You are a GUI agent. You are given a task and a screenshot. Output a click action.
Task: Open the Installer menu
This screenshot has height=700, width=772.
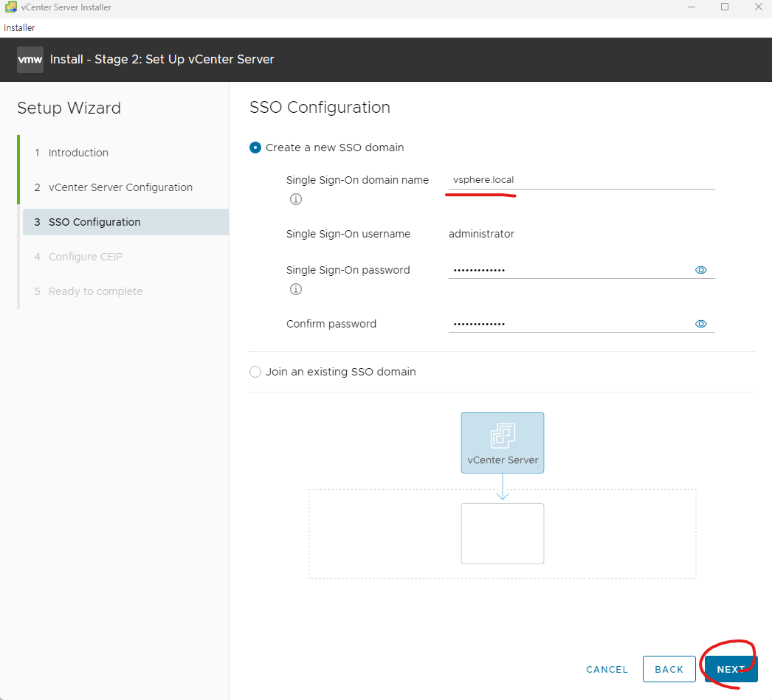pyautogui.click(x=19, y=27)
